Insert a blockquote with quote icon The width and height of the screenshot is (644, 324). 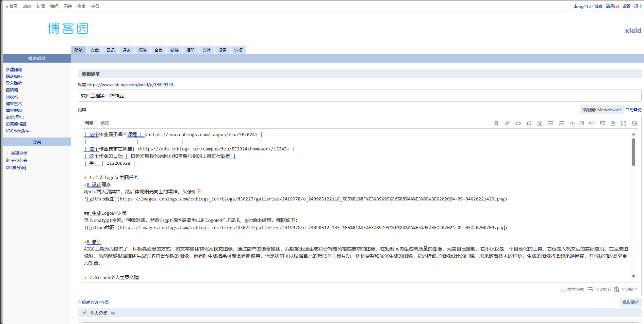tap(529, 123)
